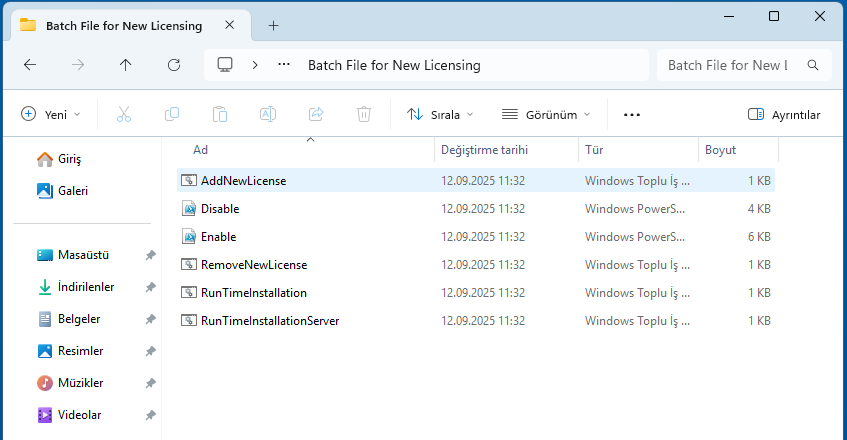Click the Share icon in toolbar
The height and width of the screenshot is (440, 847).
pos(316,115)
